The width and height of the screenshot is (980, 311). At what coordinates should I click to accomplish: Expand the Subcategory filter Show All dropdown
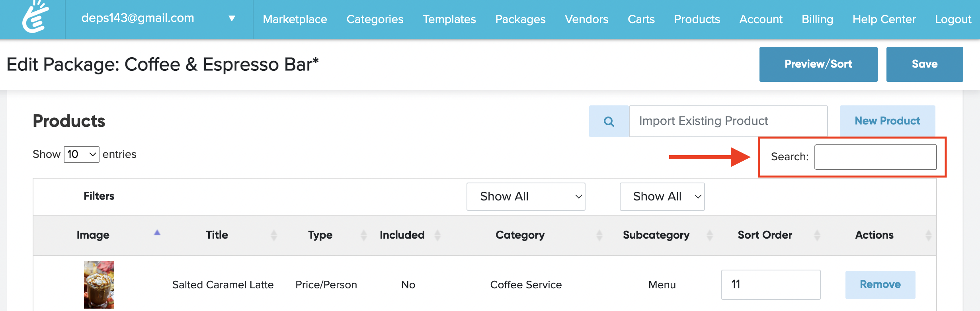point(662,196)
